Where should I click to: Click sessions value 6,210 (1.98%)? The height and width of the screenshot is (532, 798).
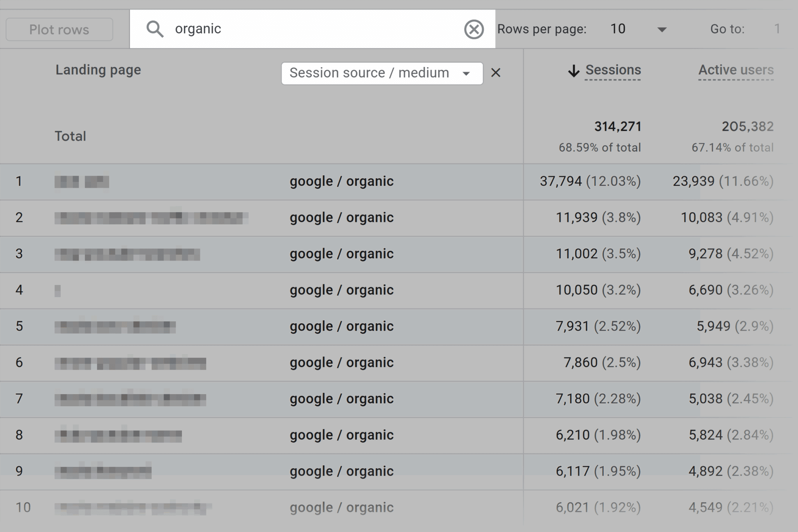point(598,435)
